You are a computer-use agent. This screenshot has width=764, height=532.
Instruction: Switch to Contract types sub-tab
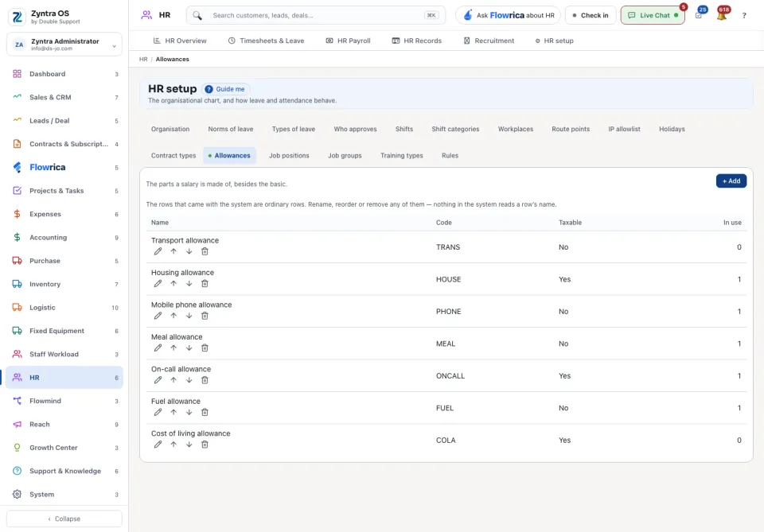click(173, 156)
